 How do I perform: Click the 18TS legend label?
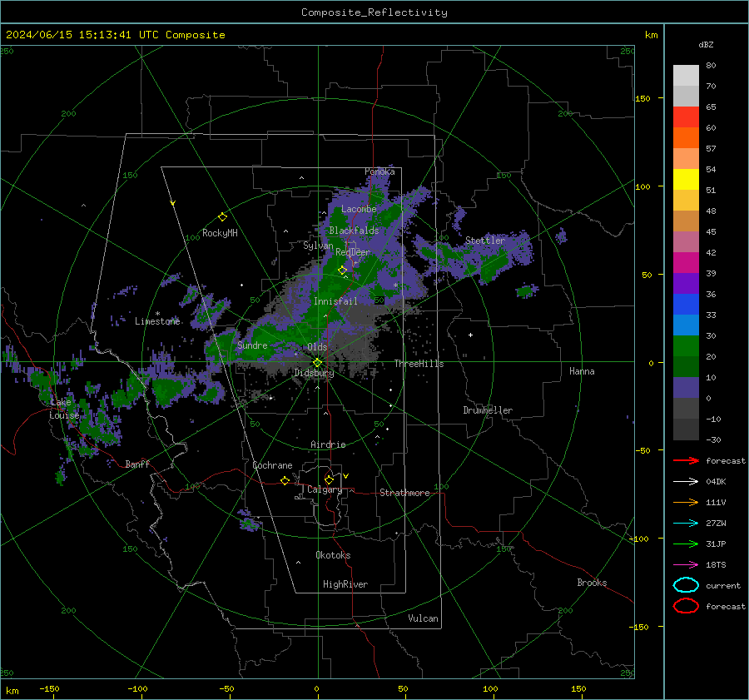click(716, 565)
